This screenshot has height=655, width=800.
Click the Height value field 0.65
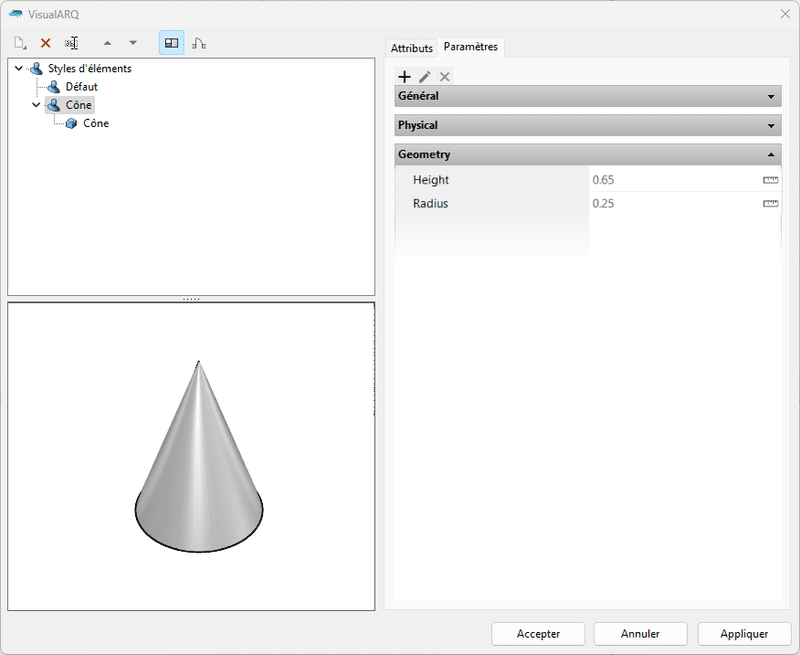click(x=676, y=180)
